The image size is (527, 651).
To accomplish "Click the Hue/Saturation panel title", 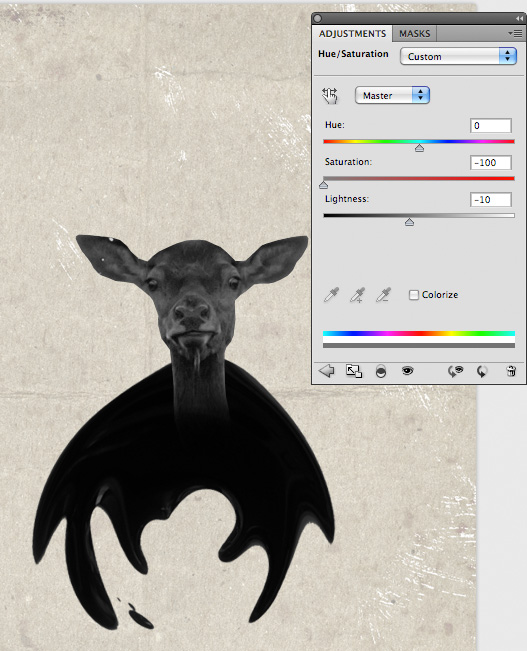I will coord(353,54).
